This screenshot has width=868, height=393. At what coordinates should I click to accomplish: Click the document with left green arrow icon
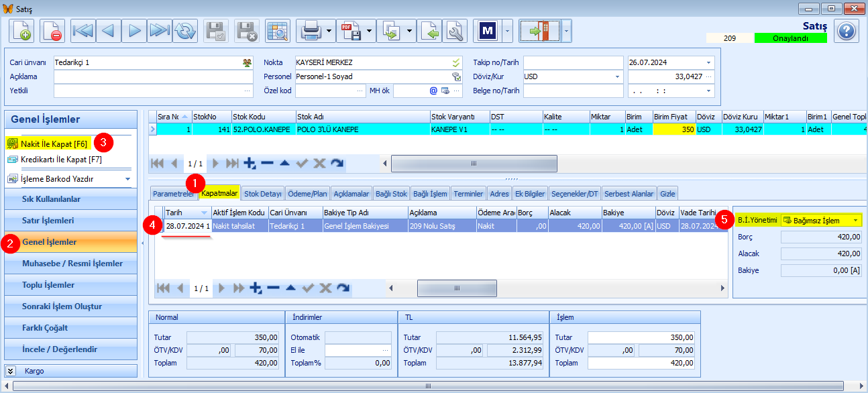[430, 31]
